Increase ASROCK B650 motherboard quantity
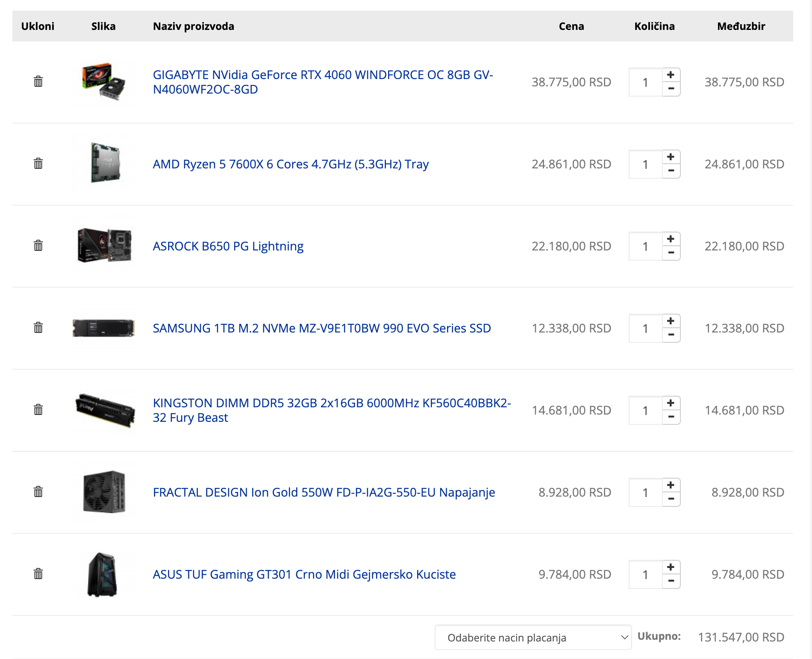This screenshot has height=659, width=812. pos(671,239)
